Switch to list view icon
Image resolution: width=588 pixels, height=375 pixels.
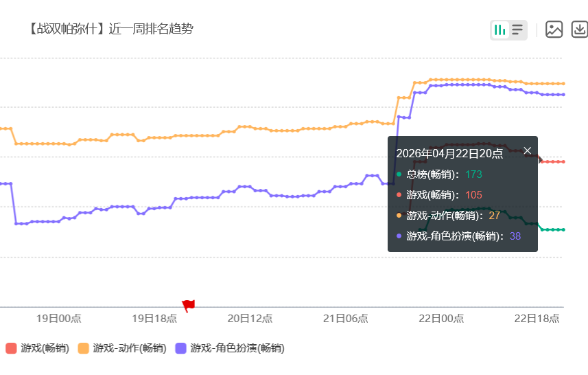click(x=517, y=30)
